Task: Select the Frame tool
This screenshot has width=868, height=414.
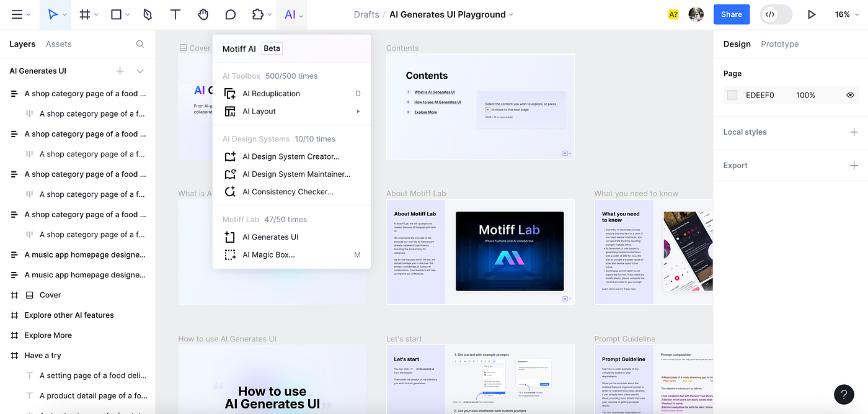Action: (x=85, y=14)
